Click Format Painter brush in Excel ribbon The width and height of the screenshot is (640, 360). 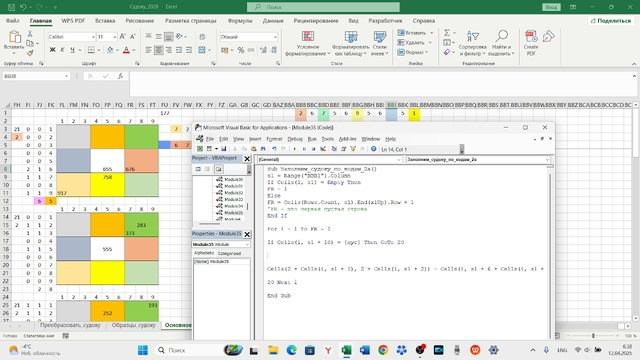pyautogui.click(x=30, y=53)
